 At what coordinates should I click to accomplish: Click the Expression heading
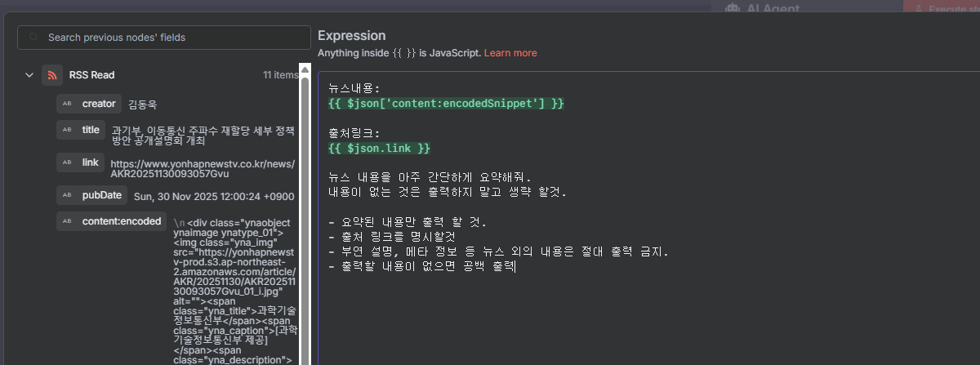point(351,35)
